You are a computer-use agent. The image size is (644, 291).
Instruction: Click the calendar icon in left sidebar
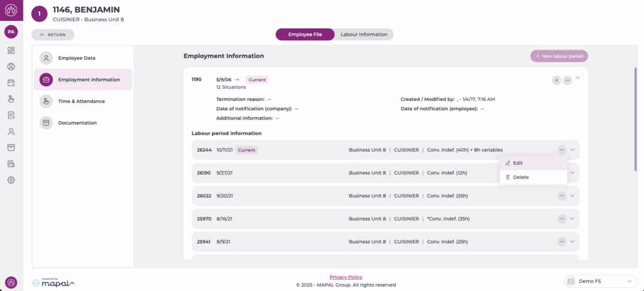pos(11,83)
